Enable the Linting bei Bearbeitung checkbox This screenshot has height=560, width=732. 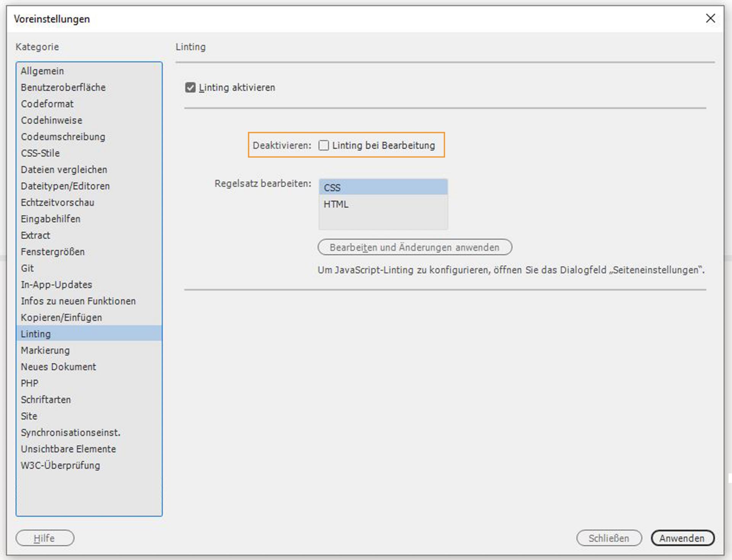[324, 146]
